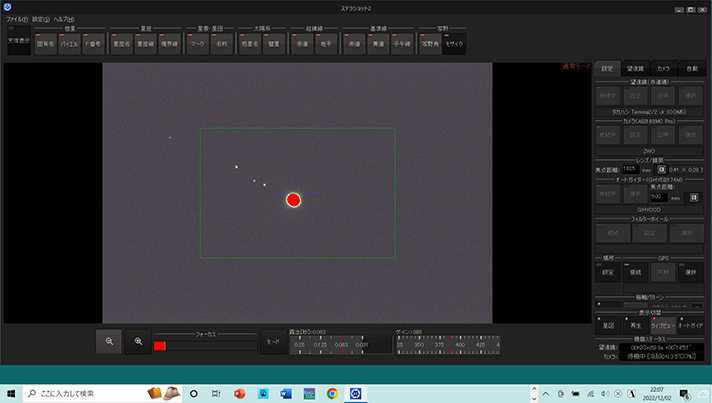
Task: Open Task View on the taskbar
Action: point(216,393)
